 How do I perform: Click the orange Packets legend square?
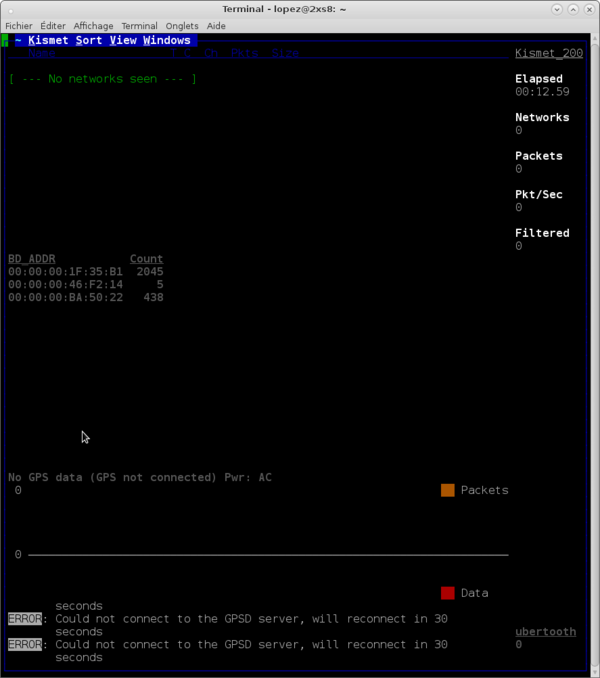[x=448, y=490]
